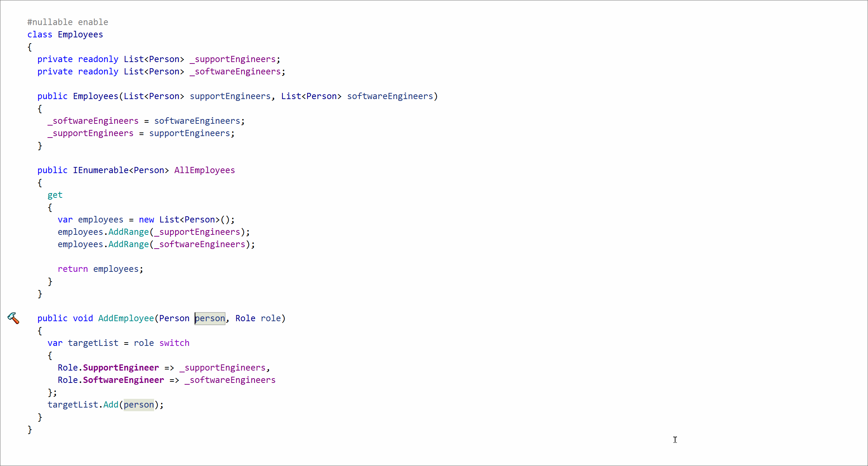Click the IEnumerable<Person> return type
Viewport: 868px width, 466px height.
121,170
